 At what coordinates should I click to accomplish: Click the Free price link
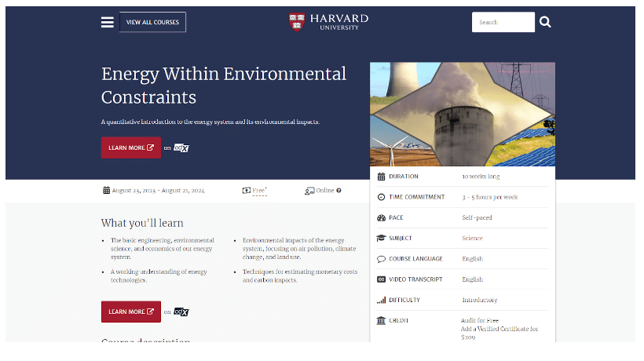pos(259,191)
